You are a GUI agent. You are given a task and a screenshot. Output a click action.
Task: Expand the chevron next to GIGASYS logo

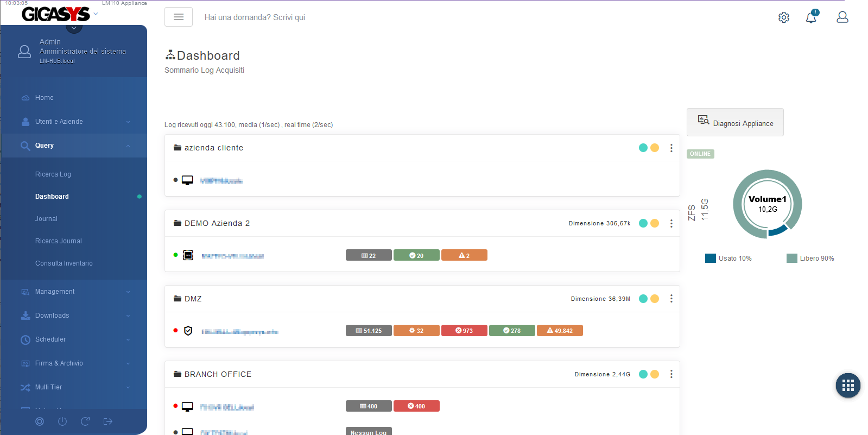(x=96, y=14)
